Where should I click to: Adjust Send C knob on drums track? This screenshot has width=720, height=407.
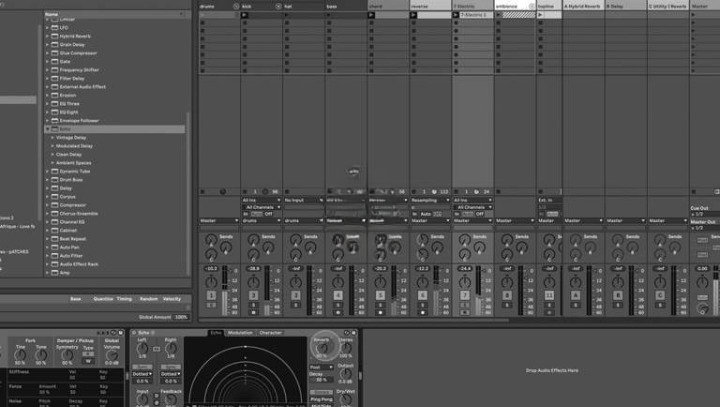click(x=211, y=254)
